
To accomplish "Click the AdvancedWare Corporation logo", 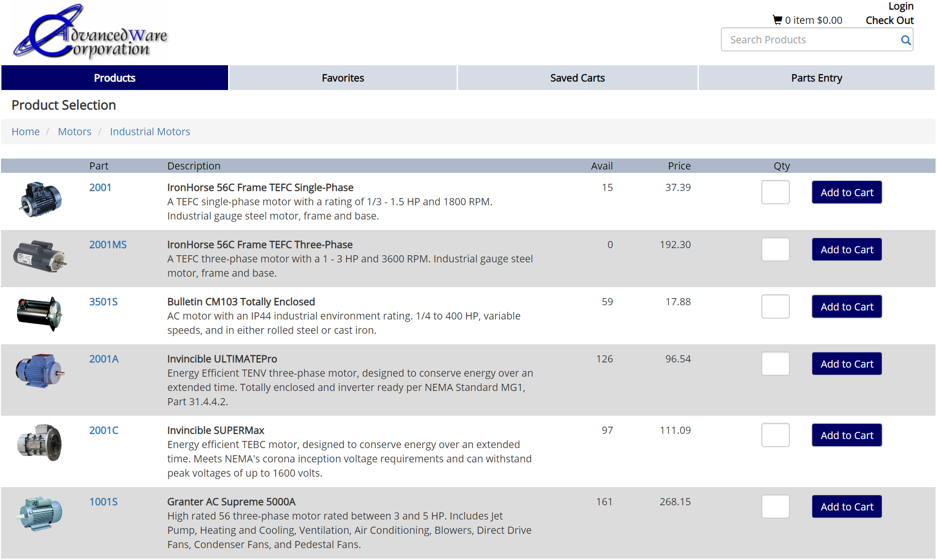I will coord(90,32).
